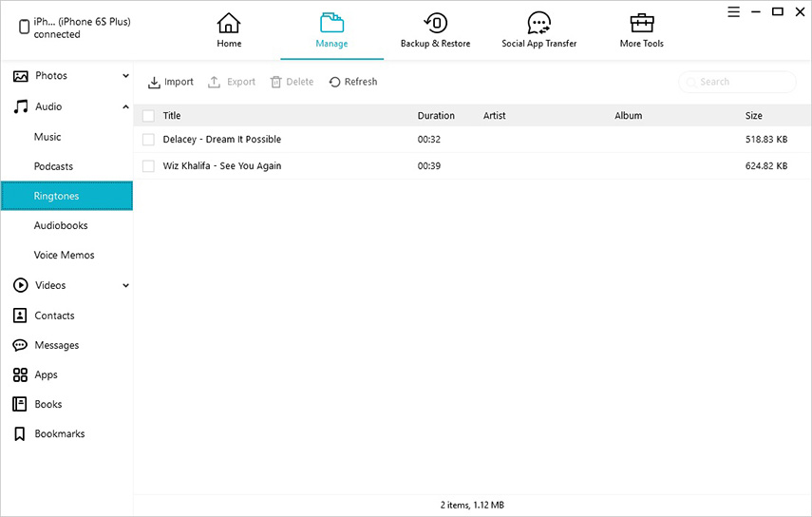Tick the select-all checkbox beside Title
Viewport: 812px width, 517px height.
tap(148, 116)
